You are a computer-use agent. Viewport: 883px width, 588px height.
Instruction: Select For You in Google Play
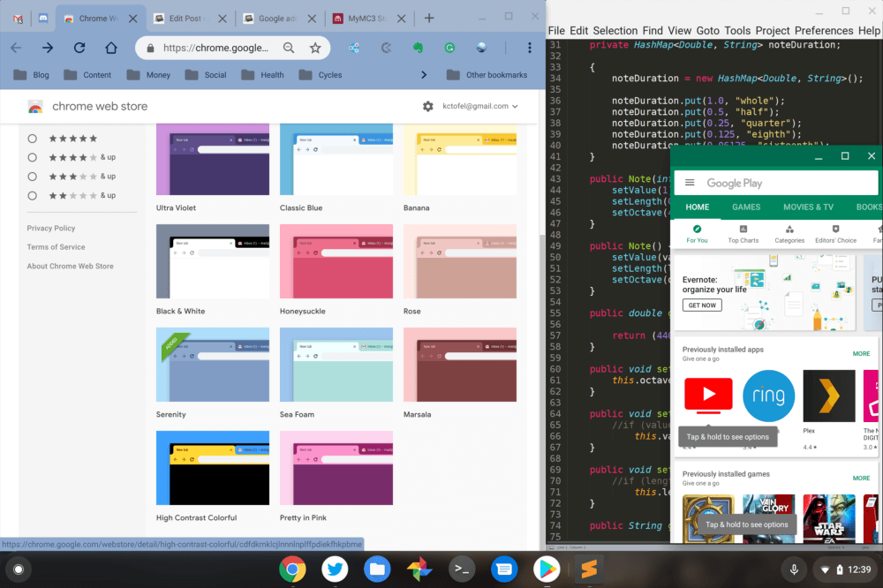coord(697,234)
